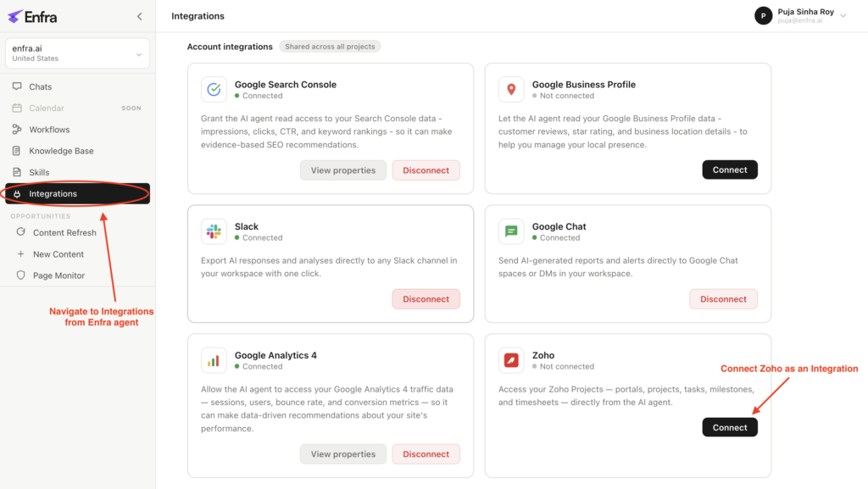Click the Google Chat logo icon

tap(511, 231)
